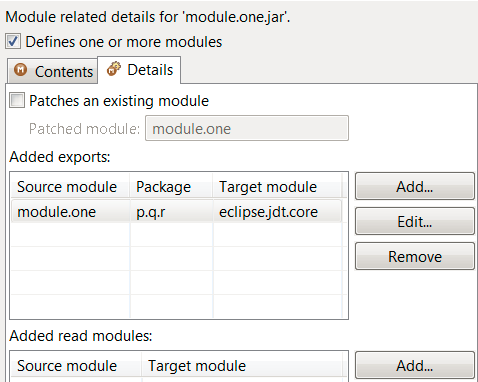This screenshot has height=382, width=478.
Task: Click the eclipse.jdt.core target module cell
Action: pyautogui.click(x=277, y=212)
